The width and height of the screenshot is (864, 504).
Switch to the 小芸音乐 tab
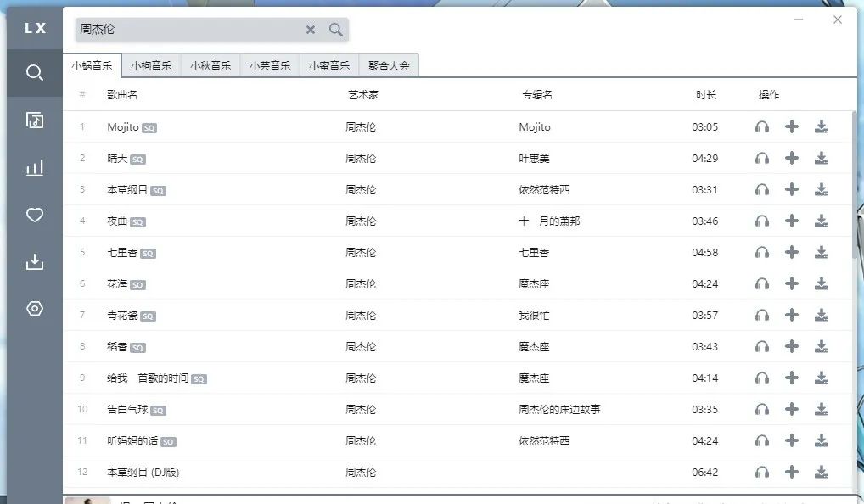tap(270, 65)
